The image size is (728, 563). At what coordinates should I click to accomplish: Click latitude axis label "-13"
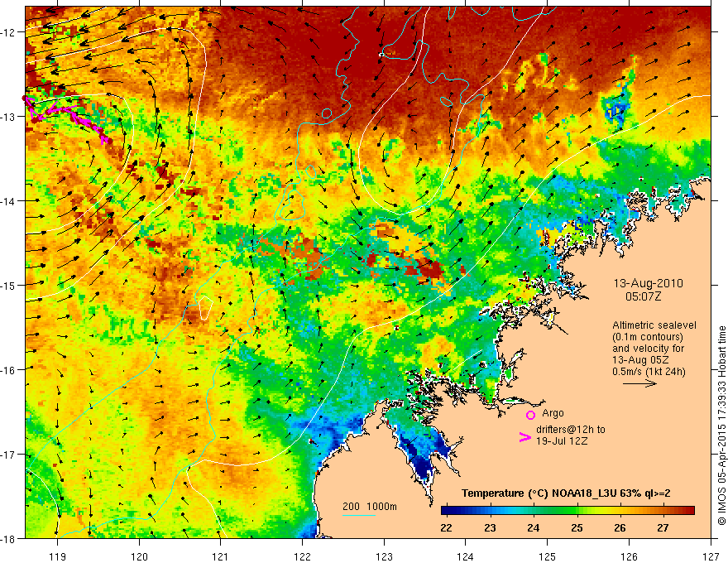click(x=8, y=117)
